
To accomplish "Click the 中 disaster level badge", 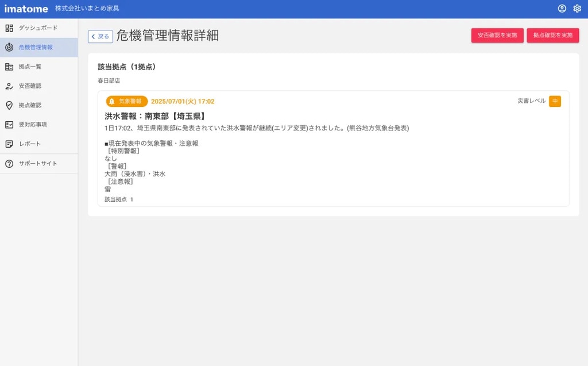I will [555, 102].
